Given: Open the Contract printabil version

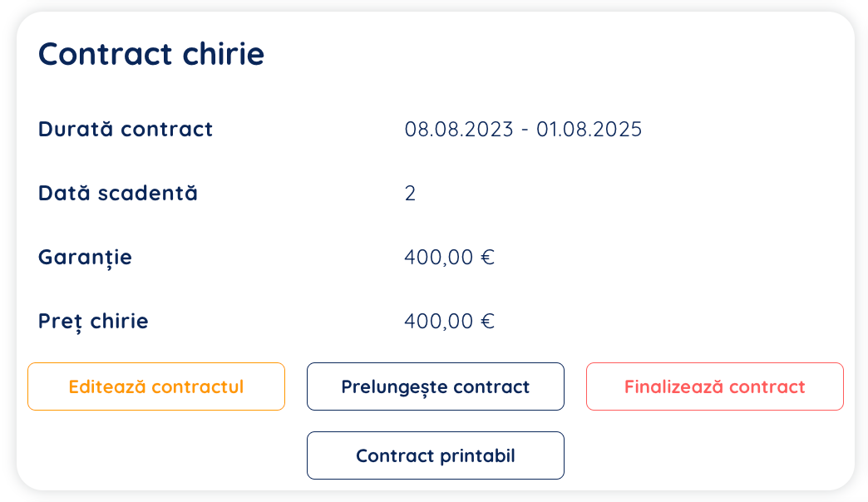Looking at the screenshot, I should (435, 455).
